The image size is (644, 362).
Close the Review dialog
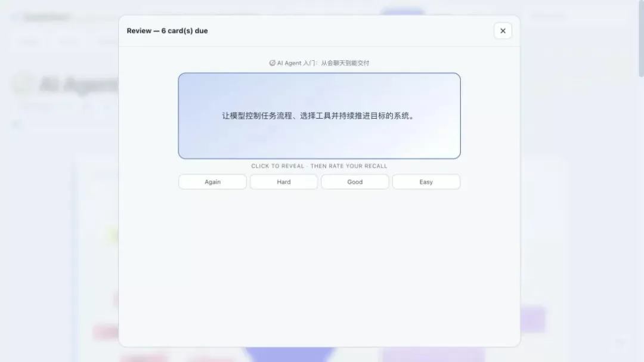tap(503, 31)
